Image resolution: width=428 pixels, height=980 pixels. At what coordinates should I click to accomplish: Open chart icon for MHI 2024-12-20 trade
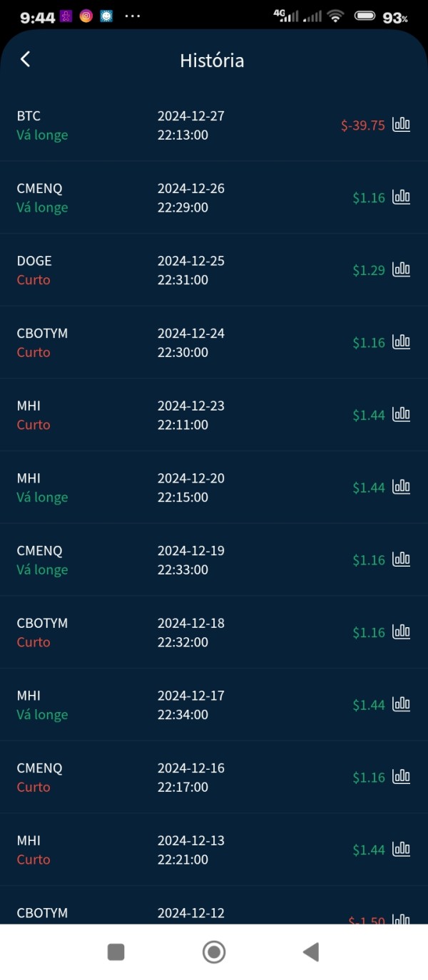coord(402,487)
